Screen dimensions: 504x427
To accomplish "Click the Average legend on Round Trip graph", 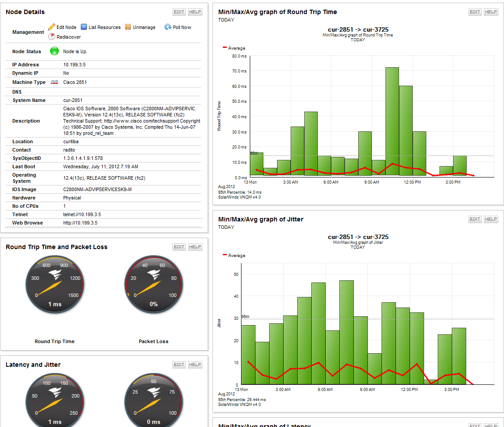I will coord(234,48).
